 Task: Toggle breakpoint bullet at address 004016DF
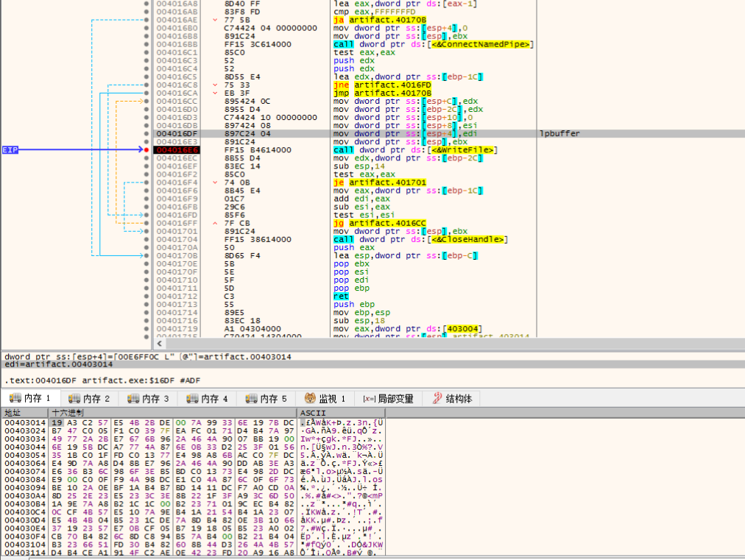tap(146, 134)
